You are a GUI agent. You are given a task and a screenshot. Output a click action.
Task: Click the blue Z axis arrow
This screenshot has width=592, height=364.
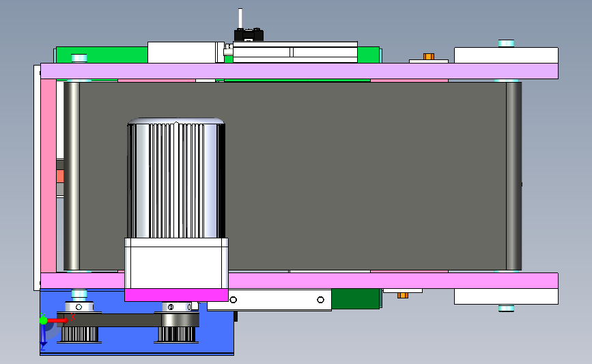(43, 336)
